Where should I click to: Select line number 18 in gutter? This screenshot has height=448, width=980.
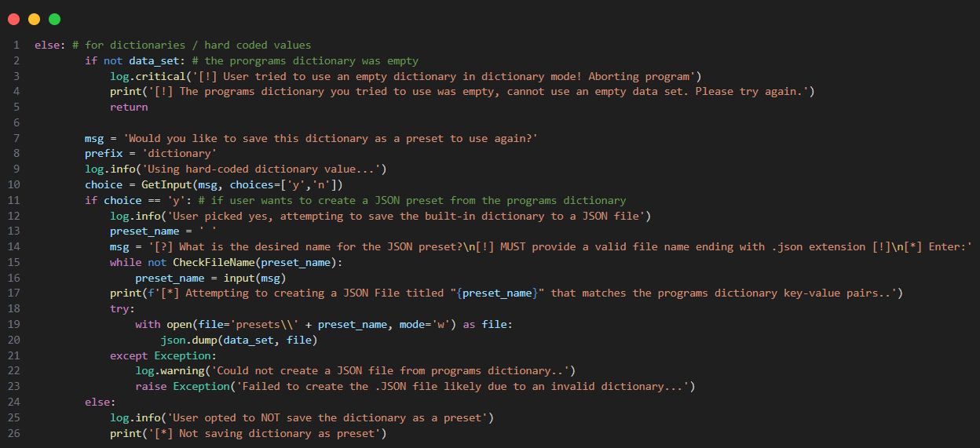click(16, 309)
